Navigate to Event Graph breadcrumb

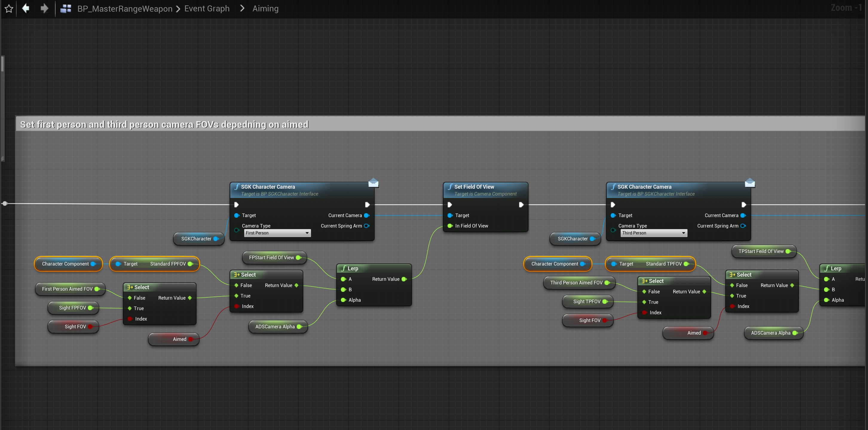coord(206,9)
